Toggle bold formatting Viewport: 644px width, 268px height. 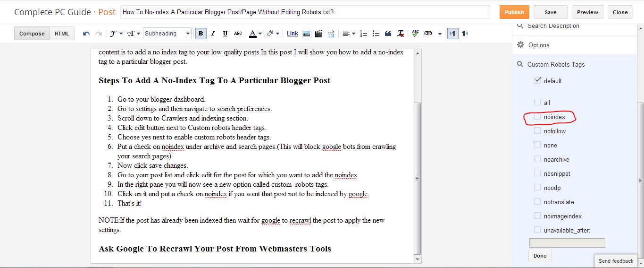pyautogui.click(x=201, y=34)
